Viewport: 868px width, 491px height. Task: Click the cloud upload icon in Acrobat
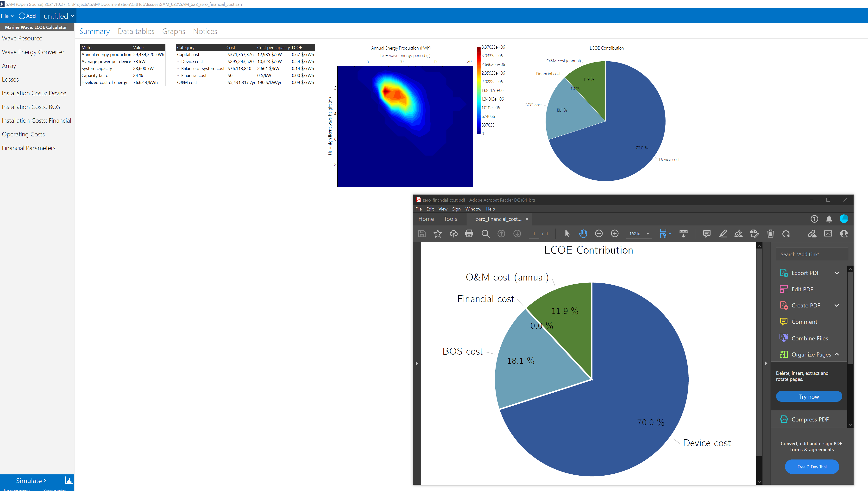coord(453,233)
